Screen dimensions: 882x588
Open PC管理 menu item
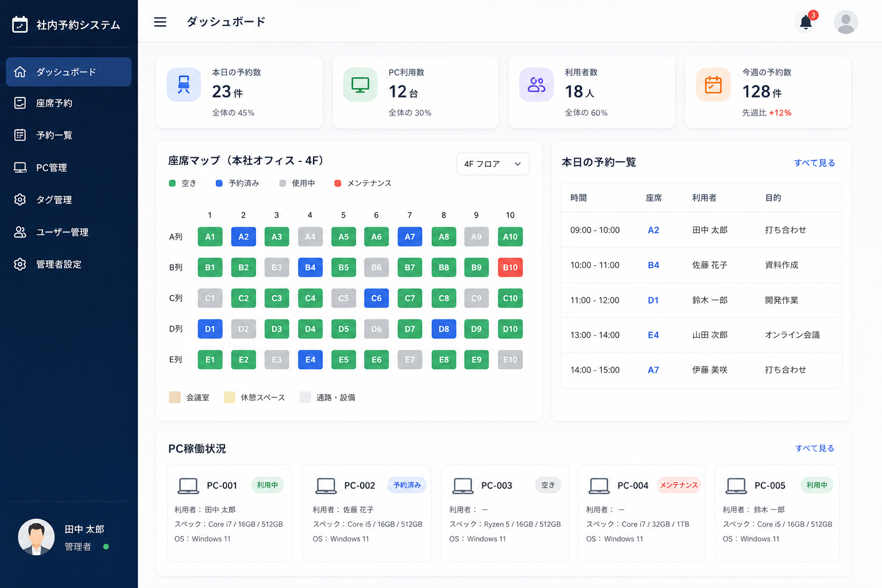[69, 168]
